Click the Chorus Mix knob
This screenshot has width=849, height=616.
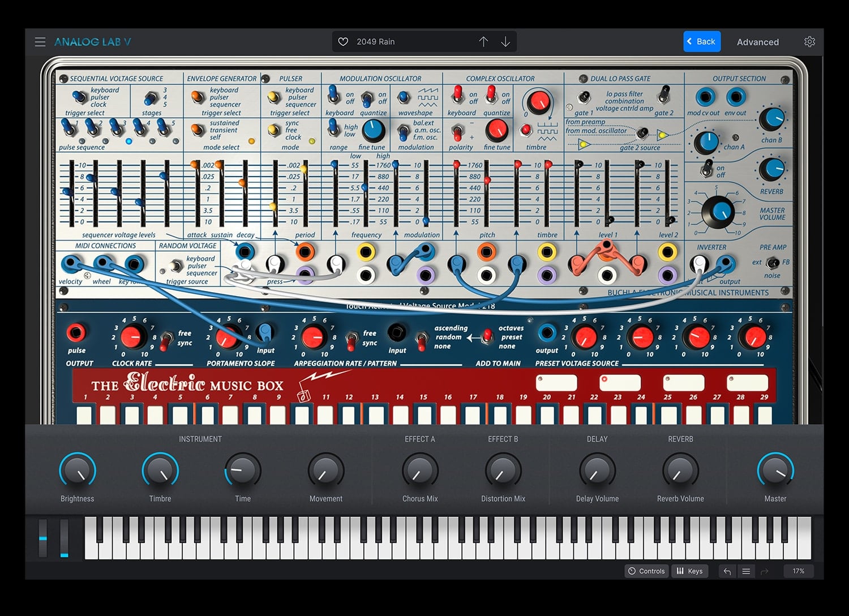tap(420, 470)
